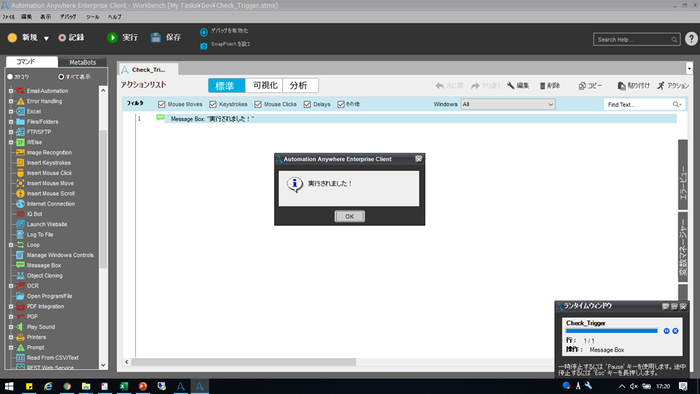Stop the running Check_Trigger task
The width and height of the screenshot is (700, 394).
[675, 331]
